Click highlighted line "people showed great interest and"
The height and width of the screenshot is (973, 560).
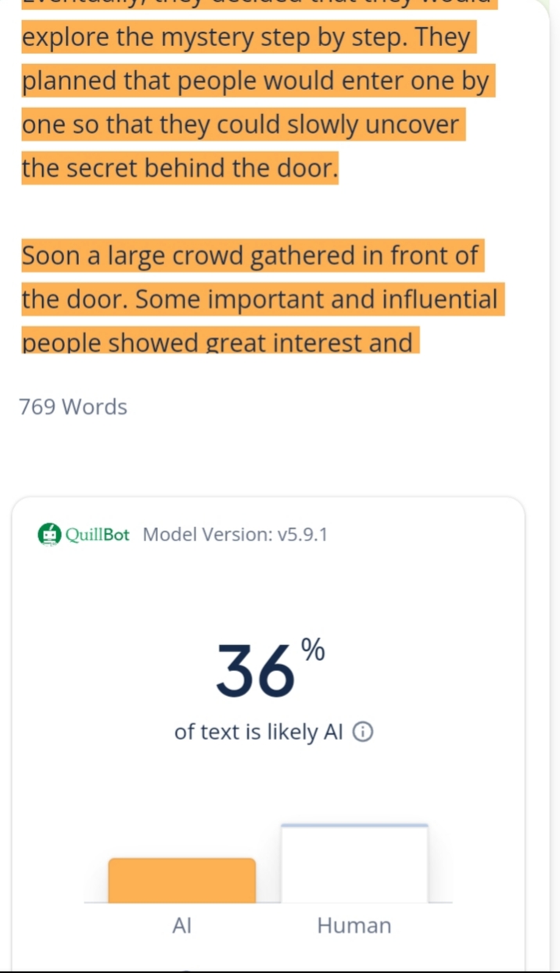point(217,343)
